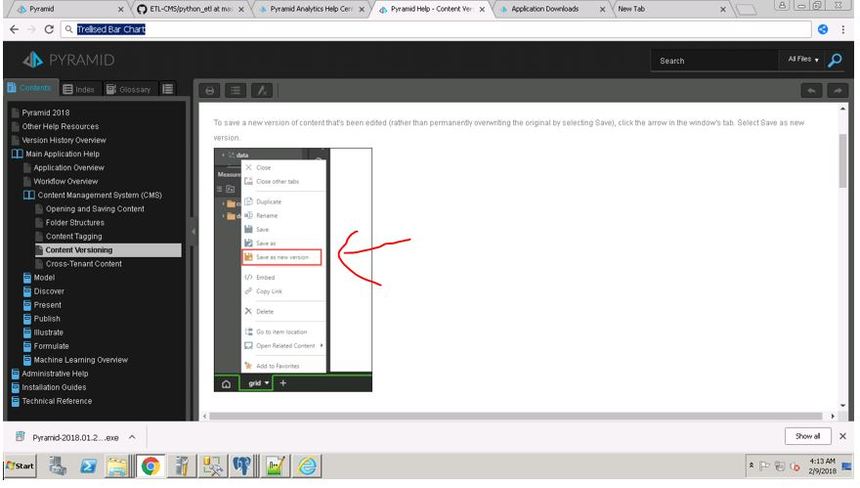The height and width of the screenshot is (488, 860).
Task: Open Internet Explorer from the taskbar
Action: click(x=307, y=466)
